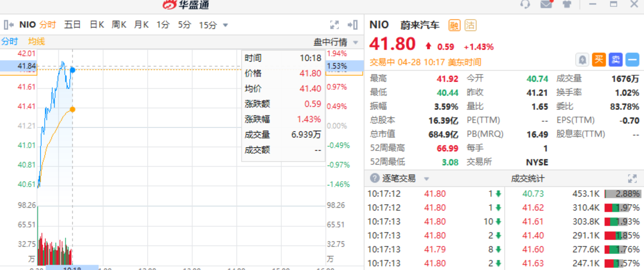644x270 pixels.
Task: Click the 交易所 value NYSE
Action: 537,162
